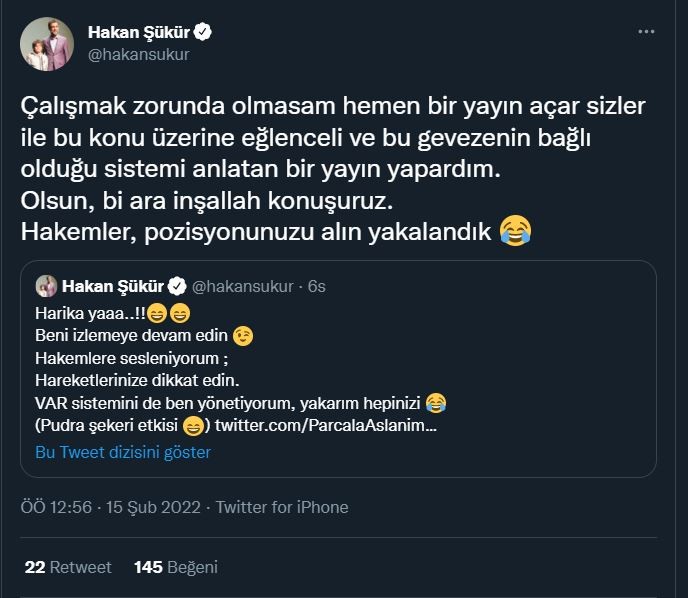View the list of 22 Retweets

point(67,567)
